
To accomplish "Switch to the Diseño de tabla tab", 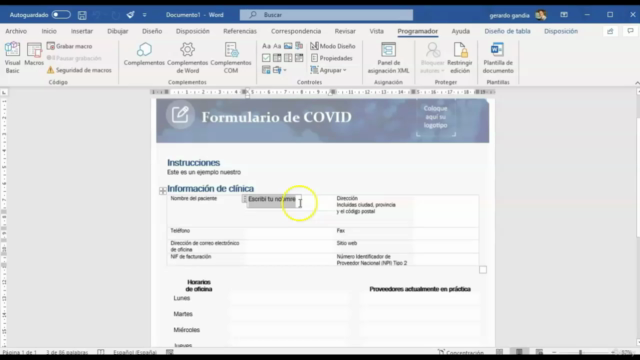I will [x=507, y=31].
